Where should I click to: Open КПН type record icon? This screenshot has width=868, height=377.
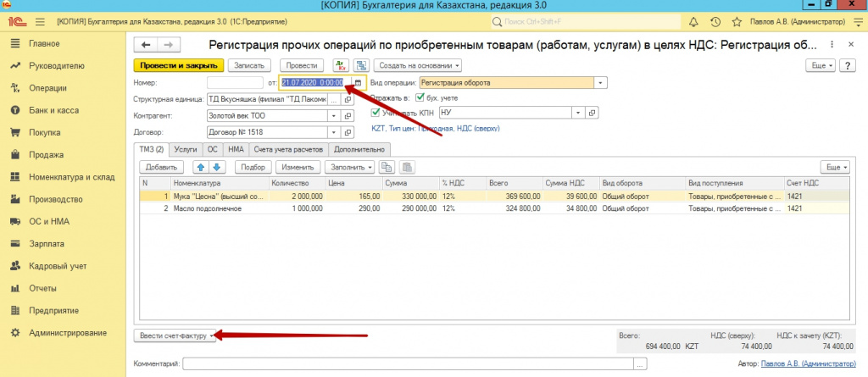tap(593, 113)
